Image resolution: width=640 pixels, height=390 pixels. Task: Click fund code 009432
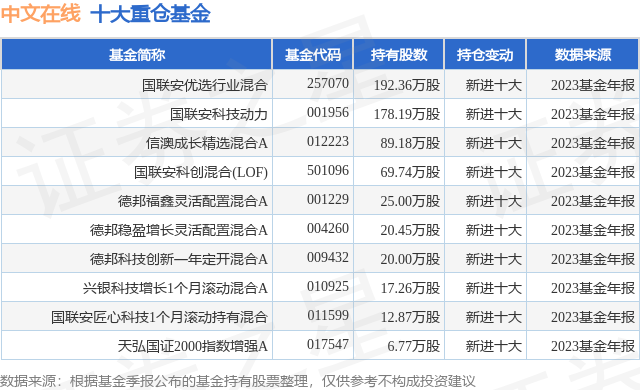coord(328,257)
